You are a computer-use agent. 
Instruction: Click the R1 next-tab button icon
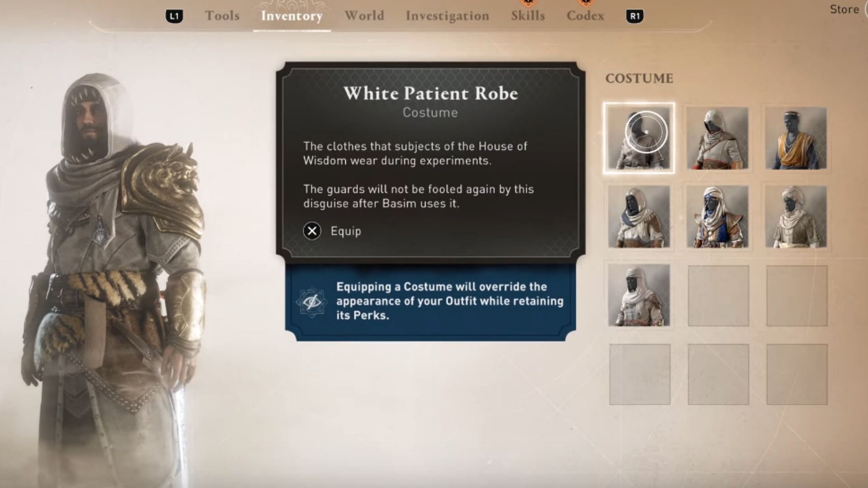(x=635, y=16)
